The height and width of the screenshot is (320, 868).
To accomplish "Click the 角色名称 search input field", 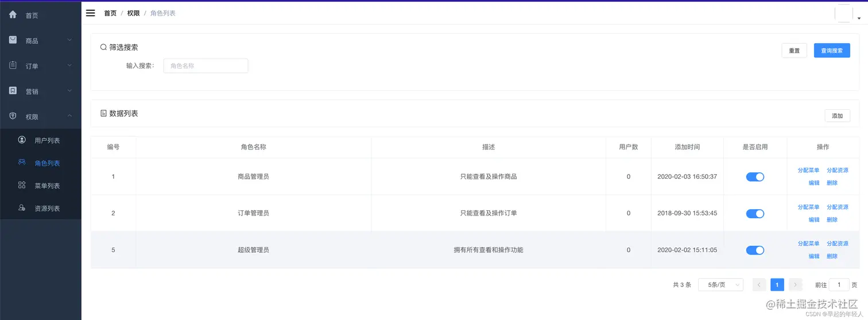I will (x=206, y=65).
